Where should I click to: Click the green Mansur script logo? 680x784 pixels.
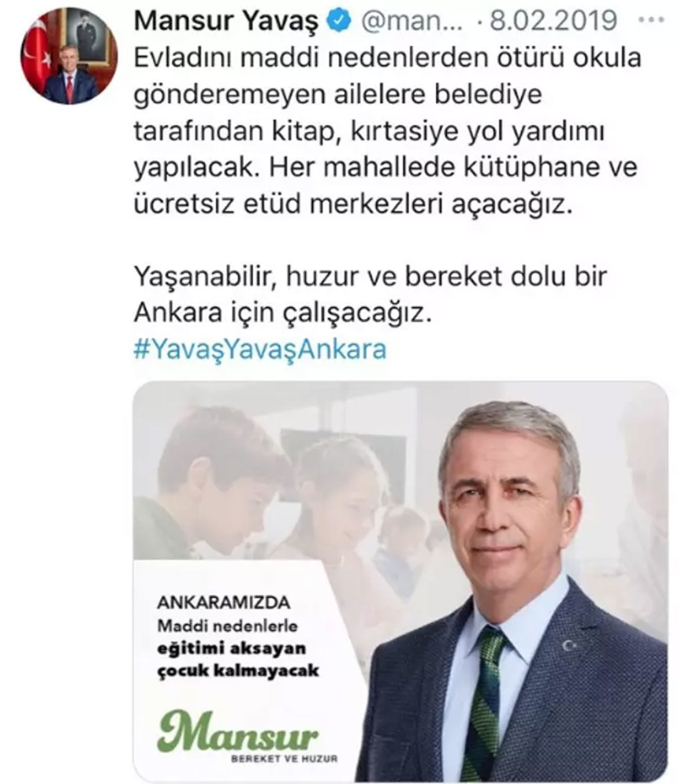pos(238,731)
